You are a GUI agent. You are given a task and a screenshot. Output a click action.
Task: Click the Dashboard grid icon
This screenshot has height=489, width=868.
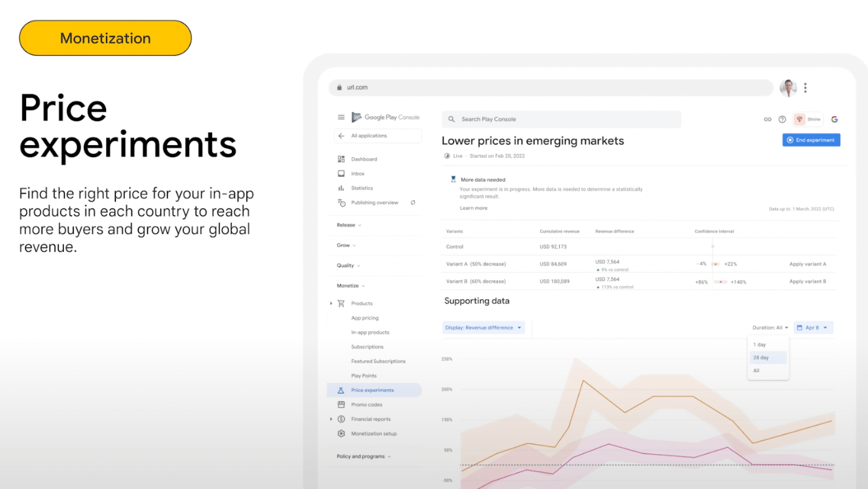coord(341,159)
